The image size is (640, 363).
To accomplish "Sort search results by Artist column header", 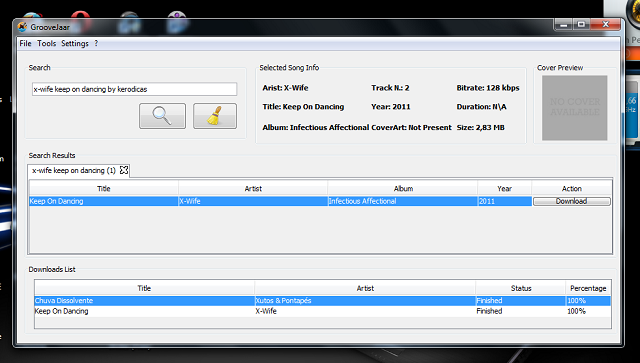I will [253, 189].
